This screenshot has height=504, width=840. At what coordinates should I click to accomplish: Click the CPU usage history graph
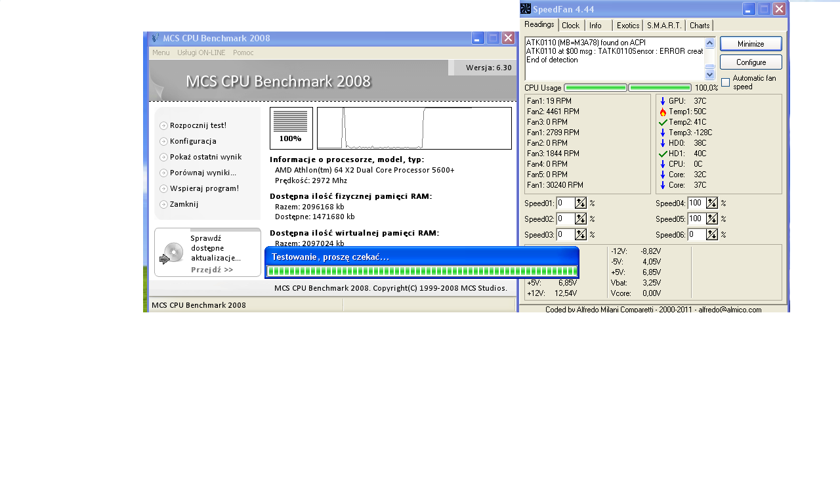[414, 129]
